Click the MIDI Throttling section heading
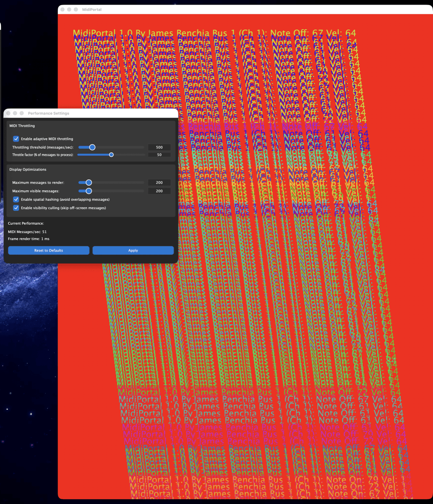The width and height of the screenshot is (433, 504). click(22, 126)
